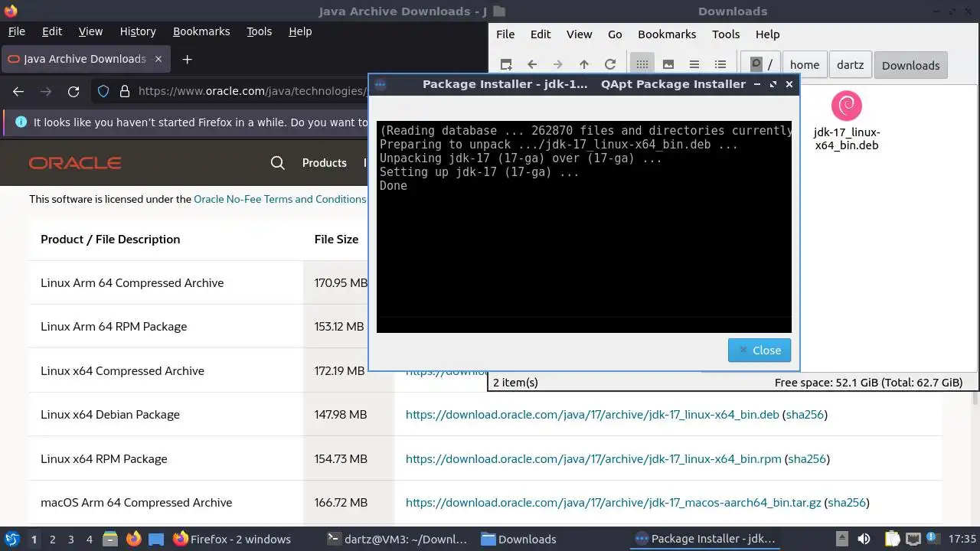Open the File menu in Firefox
Image resolution: width=980 pixels, height=551 pixels.
16,31
